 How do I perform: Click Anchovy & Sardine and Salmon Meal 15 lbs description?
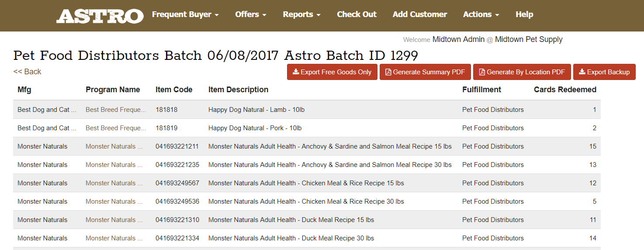(x=330, y=146)
